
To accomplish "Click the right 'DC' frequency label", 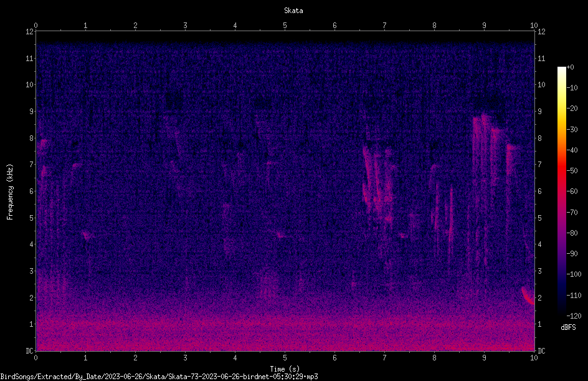I will click(541, 350).
